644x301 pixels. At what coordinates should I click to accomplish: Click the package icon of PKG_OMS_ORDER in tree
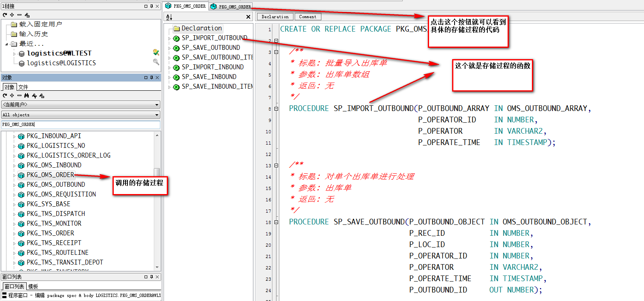point(21,175)
